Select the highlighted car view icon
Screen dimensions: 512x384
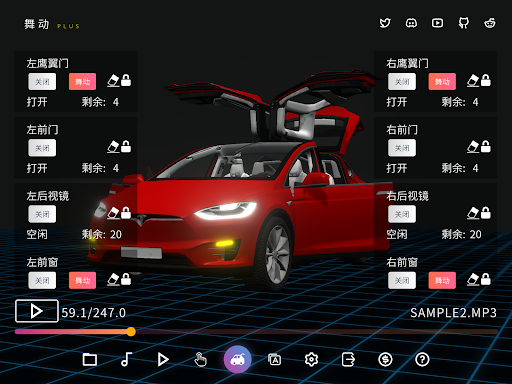coord(237,359)
